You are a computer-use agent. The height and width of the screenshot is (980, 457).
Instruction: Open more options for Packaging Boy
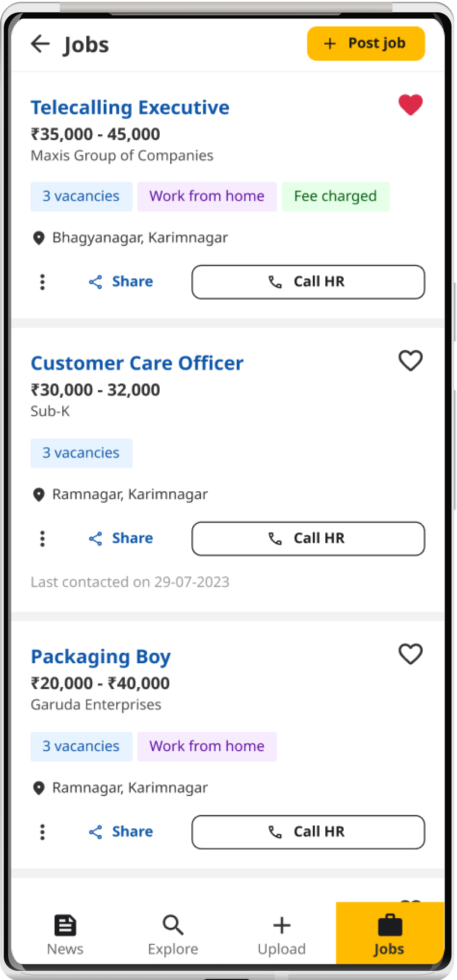tap(42, 832)
